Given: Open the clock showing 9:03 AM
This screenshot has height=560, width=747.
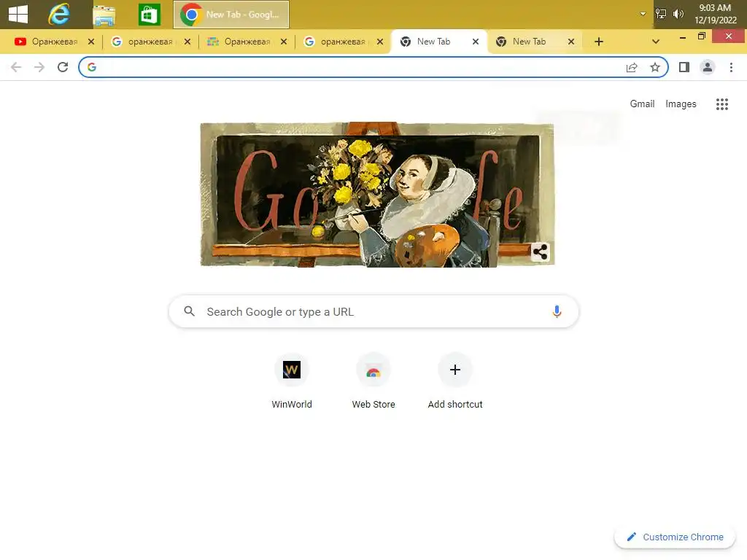Looking at the screenshot, I should [x=715, y=14].
